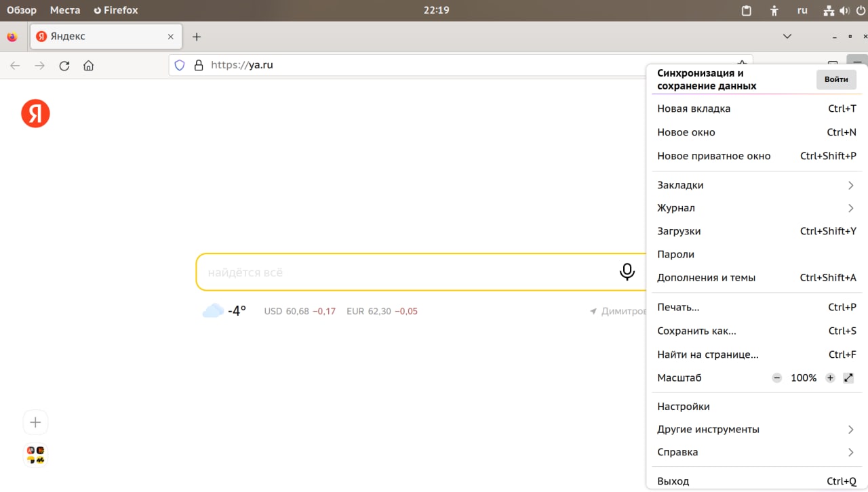Go back using the back arrow

point(15,66)
